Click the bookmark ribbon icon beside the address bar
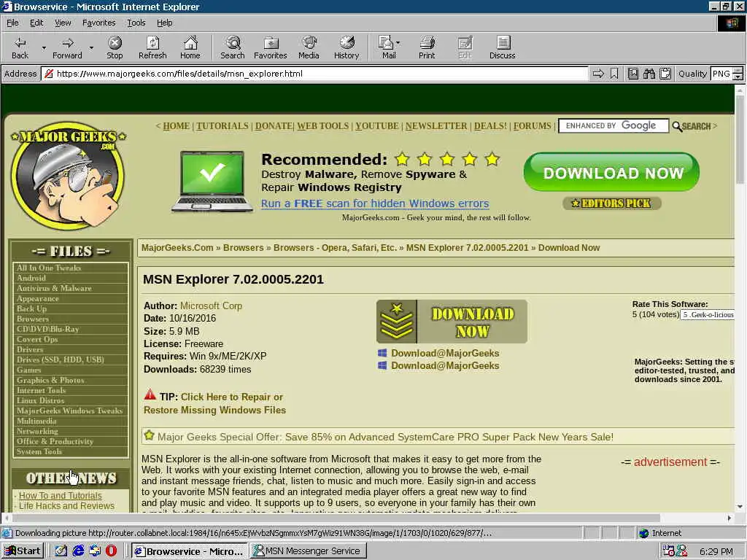747x560 pixels. (x=614, y=74)
